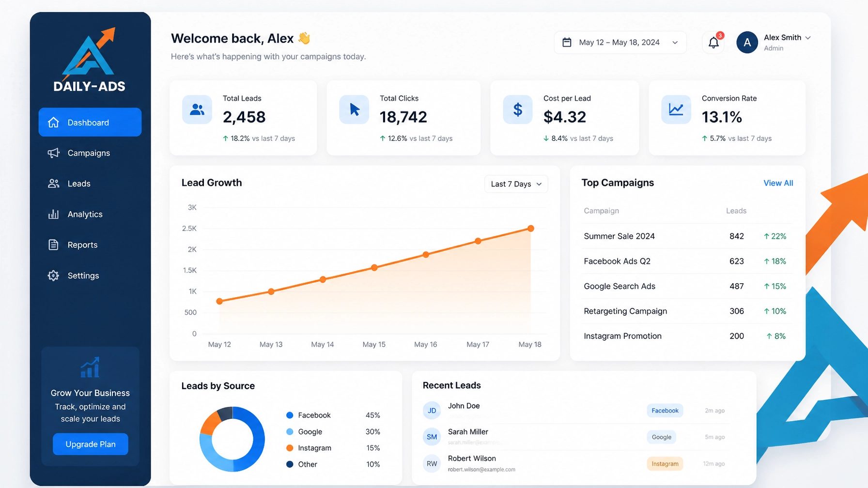Click the Total Leads people icon
This screenshot has height=488, width=868.
click(197, 110)
